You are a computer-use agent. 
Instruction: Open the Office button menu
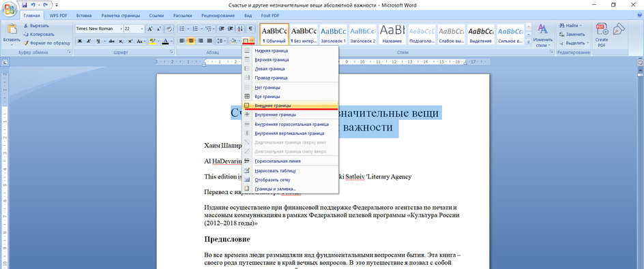click(x=9, y=9)
